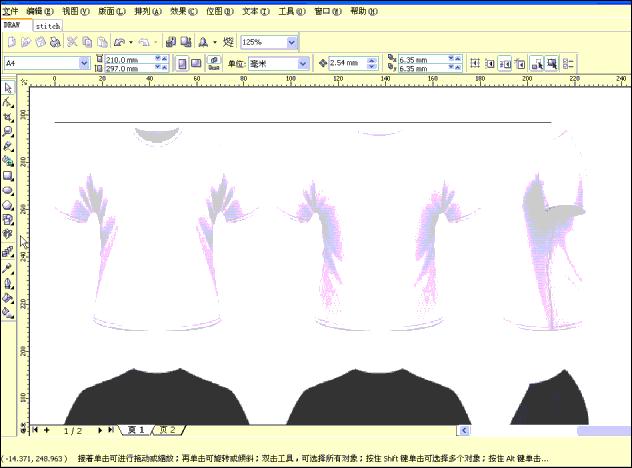Image resolution: width=632 pixels, height=468 pixels.
Task: Select the Zoom magnifier tool
Action: 8,131
